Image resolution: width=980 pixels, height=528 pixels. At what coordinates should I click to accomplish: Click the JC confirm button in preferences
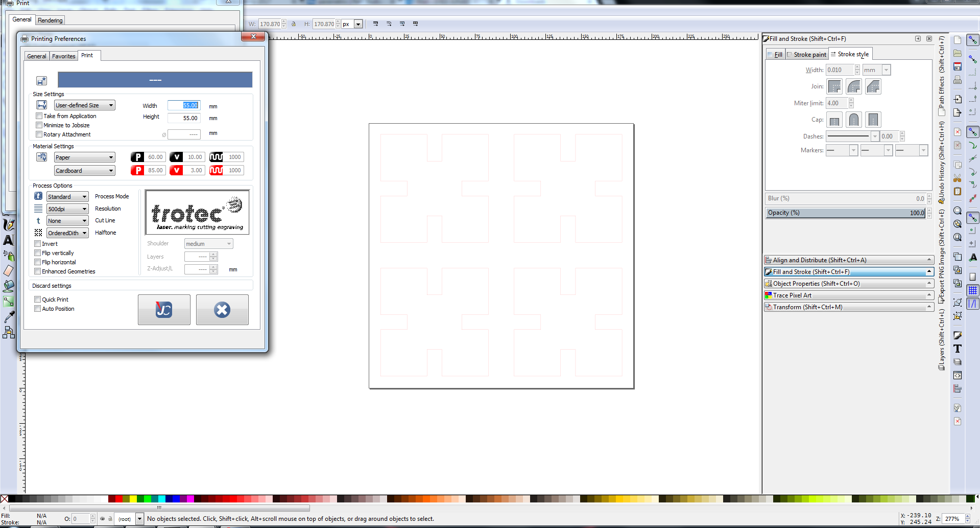click(x=164, y=310)
